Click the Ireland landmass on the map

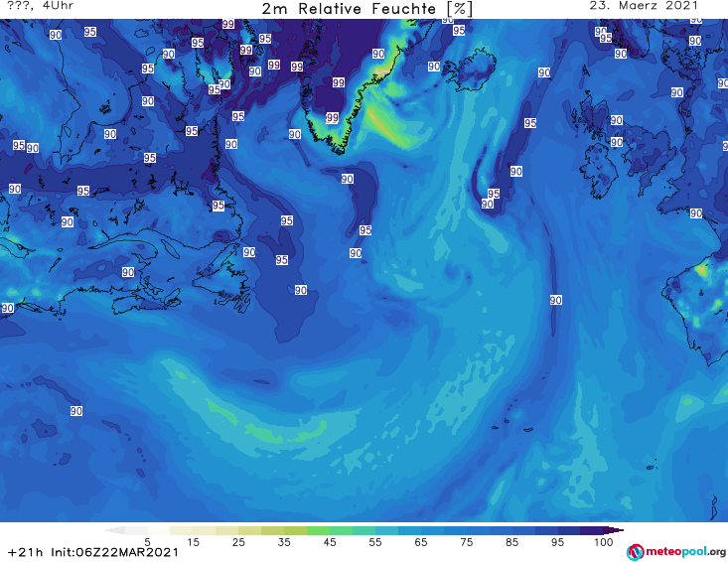pyautogui.click(x=599, y=171)
